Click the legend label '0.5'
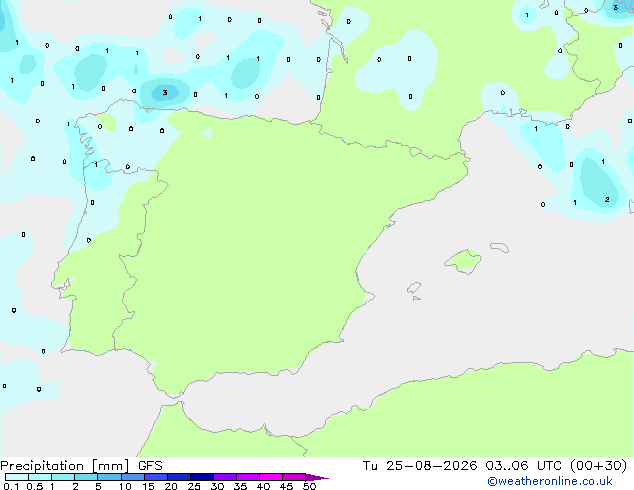 pyautogui.click(x=35, y=486)
